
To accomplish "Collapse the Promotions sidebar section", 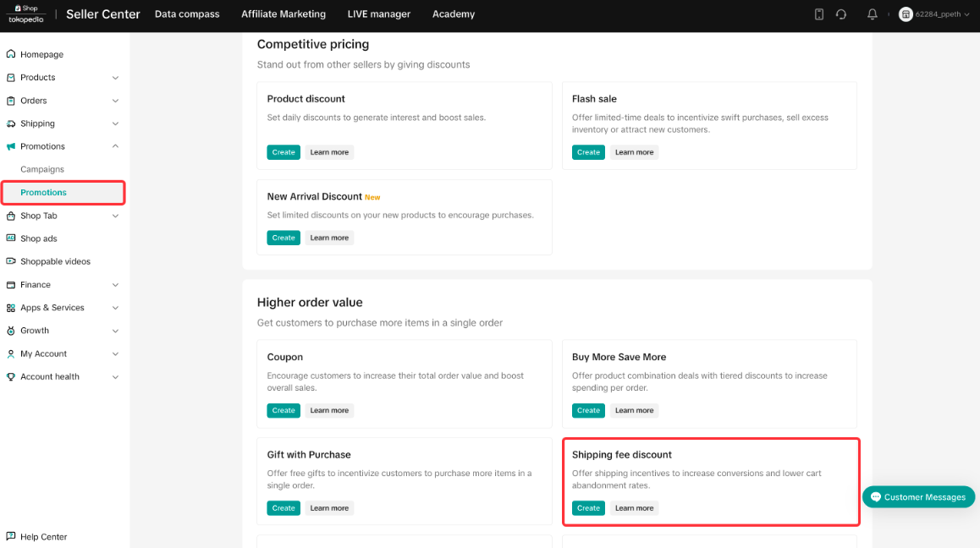I will (115, 146).
